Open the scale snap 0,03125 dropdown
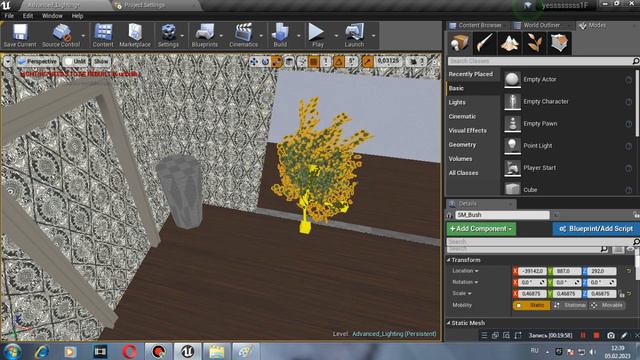 388,62
